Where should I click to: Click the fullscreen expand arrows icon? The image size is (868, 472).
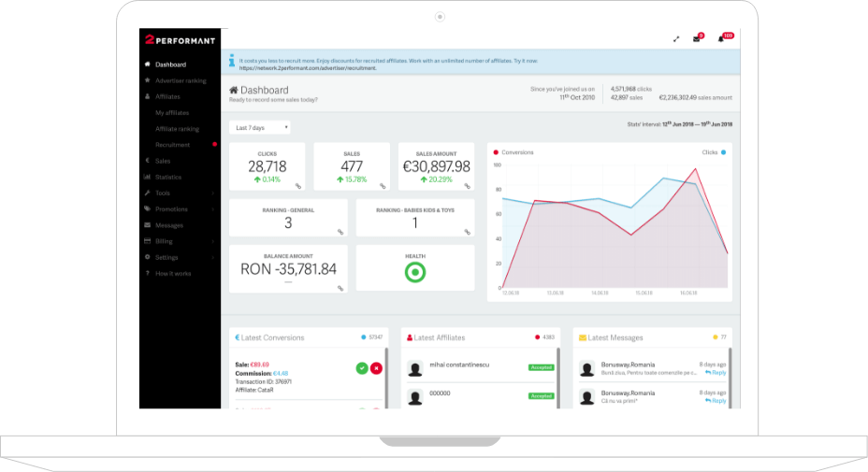click(x=676, y=39)
